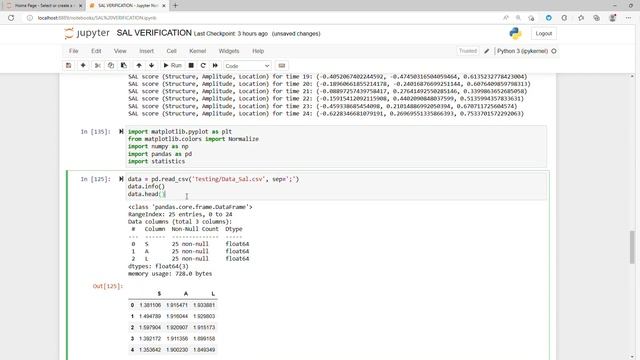Screen dimensions: 640x360
Task: Click the Python 3 (ipykernel) kernel name
Action: (x=522, y=51)
